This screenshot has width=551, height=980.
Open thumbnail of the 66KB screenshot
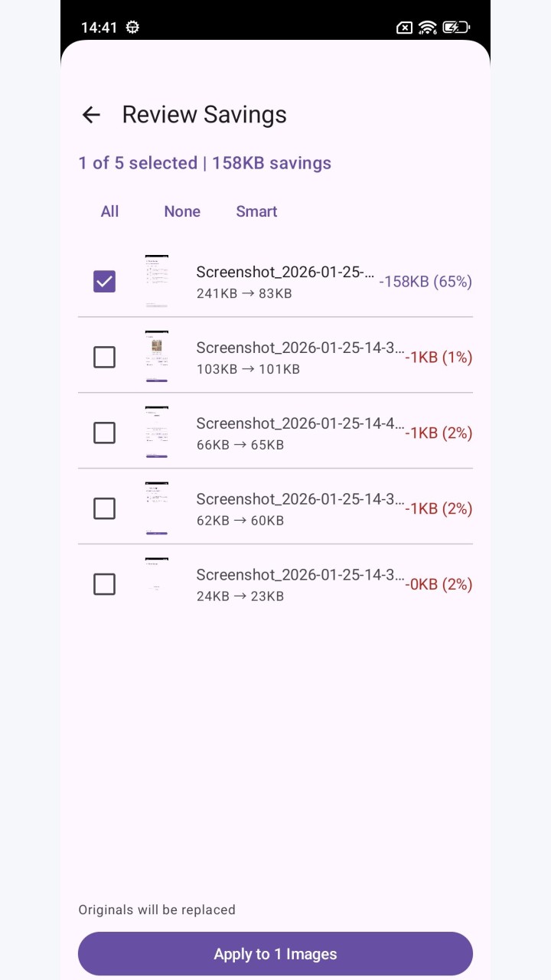click(x=157, y=433)
